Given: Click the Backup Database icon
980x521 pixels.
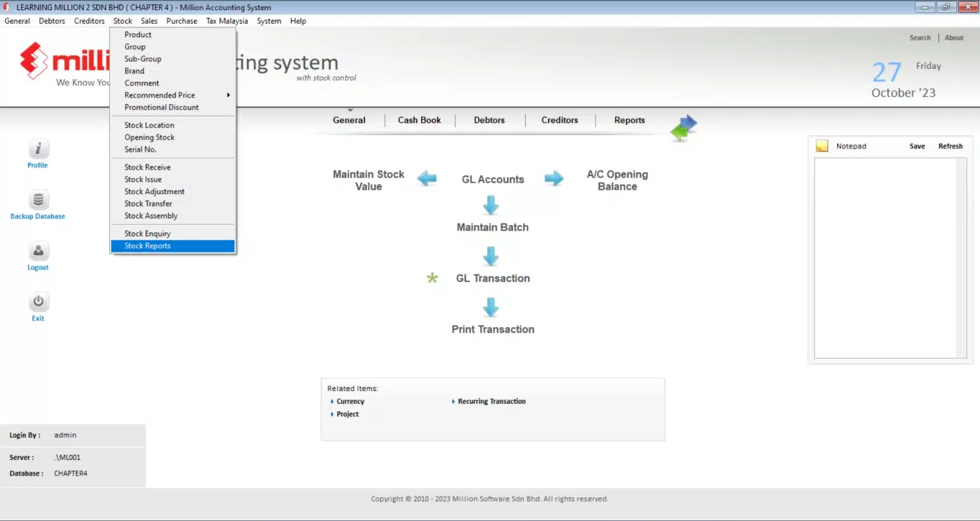Looking at the screenshot, I should point(38,200).
